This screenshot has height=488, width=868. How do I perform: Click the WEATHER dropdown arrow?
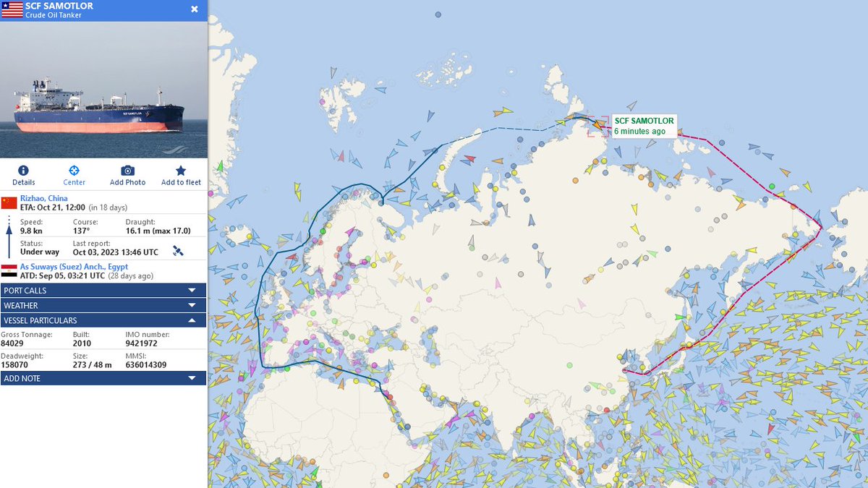click(192, 305)
